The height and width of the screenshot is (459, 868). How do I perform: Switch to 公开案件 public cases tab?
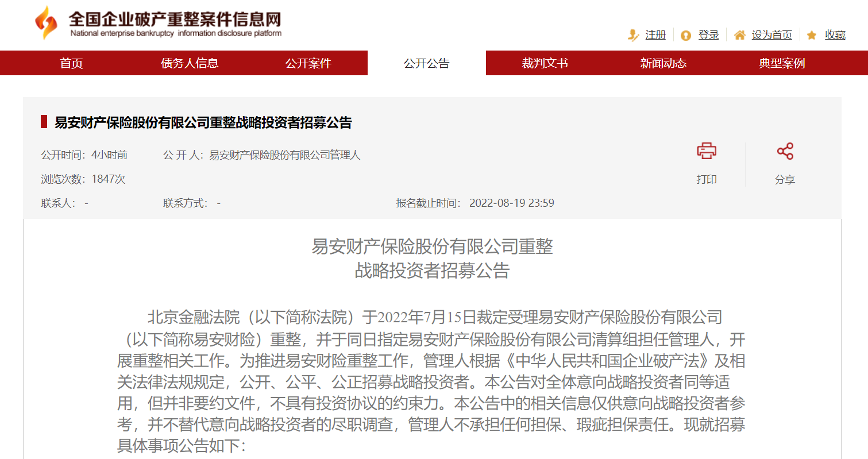click(308, 63)
